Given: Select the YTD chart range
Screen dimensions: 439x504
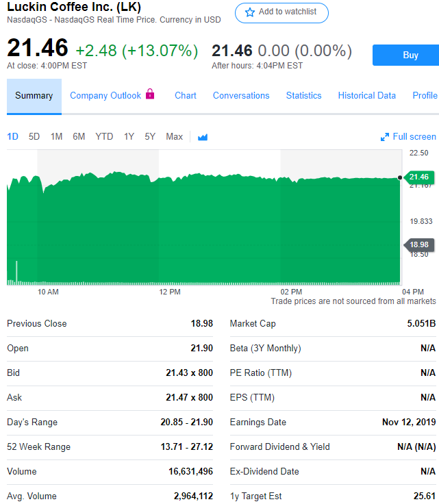Looking at the screenshot, I should pos(104,136).
